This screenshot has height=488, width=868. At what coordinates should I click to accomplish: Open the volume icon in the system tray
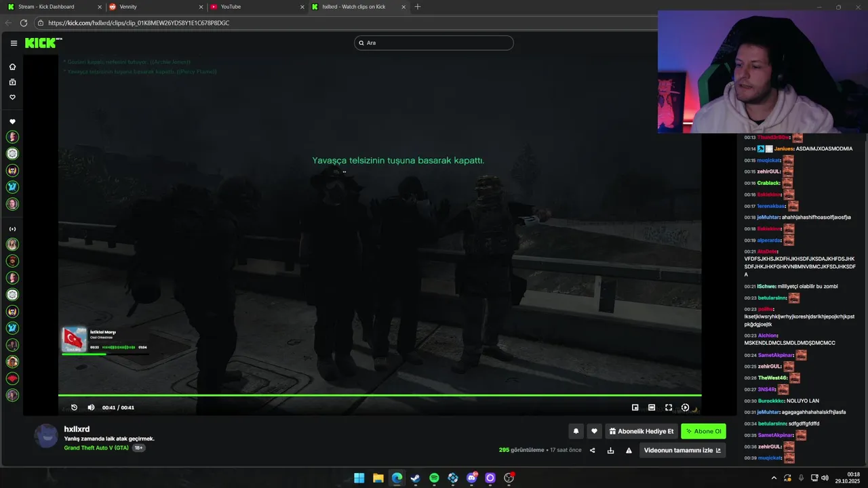825,478
